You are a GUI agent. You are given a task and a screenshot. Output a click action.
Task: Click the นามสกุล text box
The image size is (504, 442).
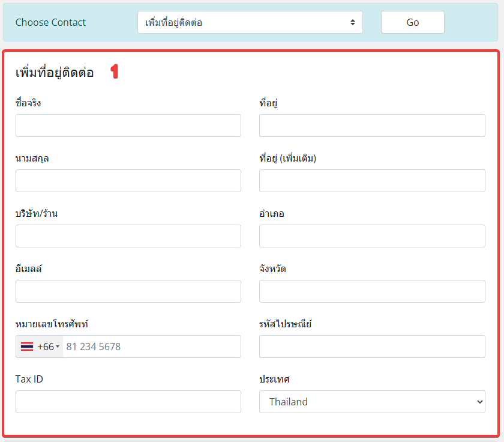(128, 181)
